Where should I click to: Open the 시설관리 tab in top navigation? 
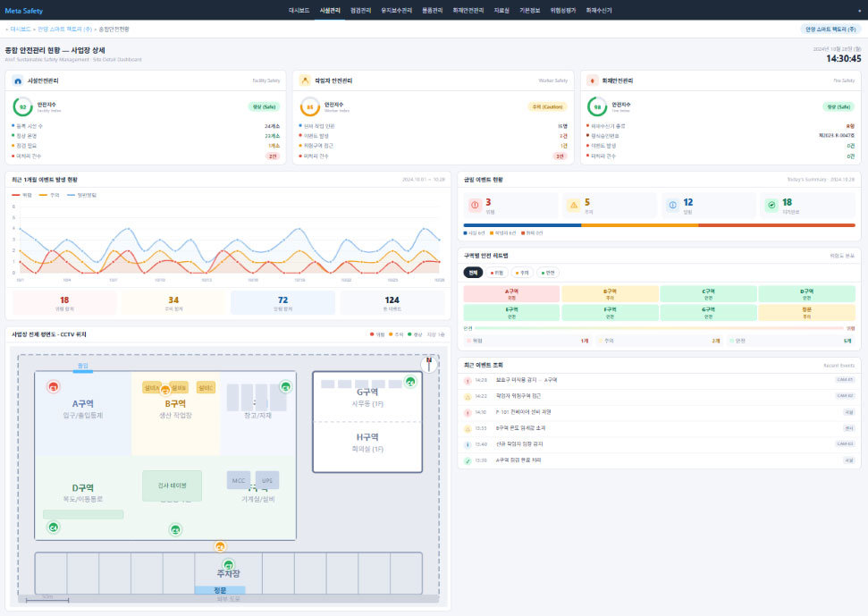pyautogui.click(x=330, y=11)
